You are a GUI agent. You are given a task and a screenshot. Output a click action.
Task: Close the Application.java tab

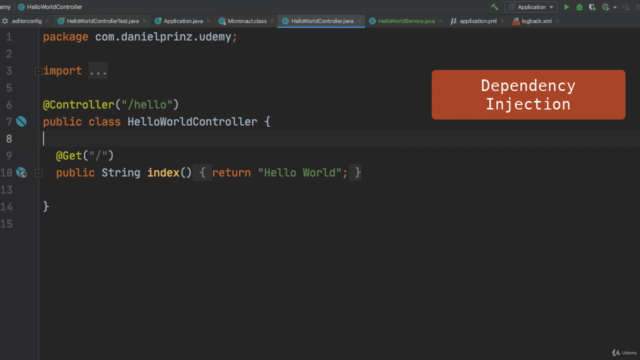pyautogui.click(x=209, y=21)
